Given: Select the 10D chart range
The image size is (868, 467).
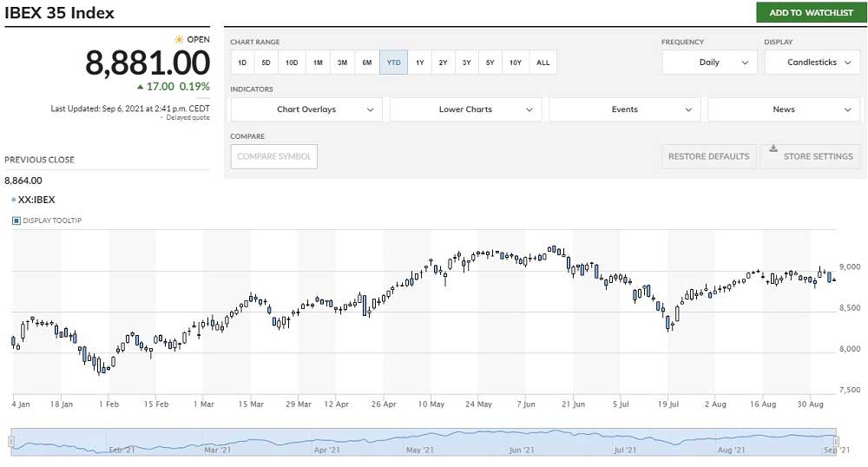Looking at the screenshot, I should 292,62.
